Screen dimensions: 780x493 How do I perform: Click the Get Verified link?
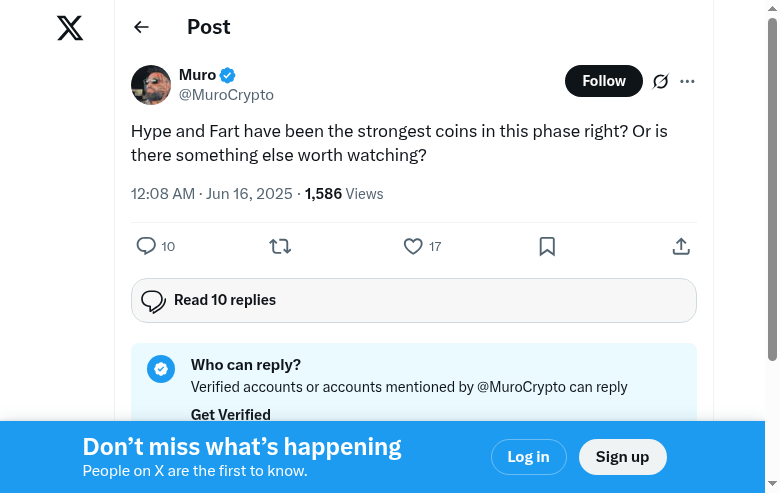point(230,414)
